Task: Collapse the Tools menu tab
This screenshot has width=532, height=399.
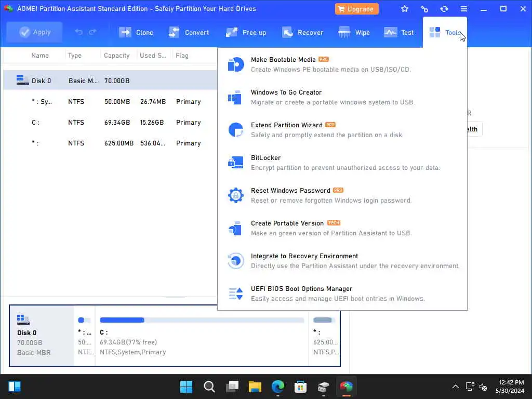Action: pos(445,33)
